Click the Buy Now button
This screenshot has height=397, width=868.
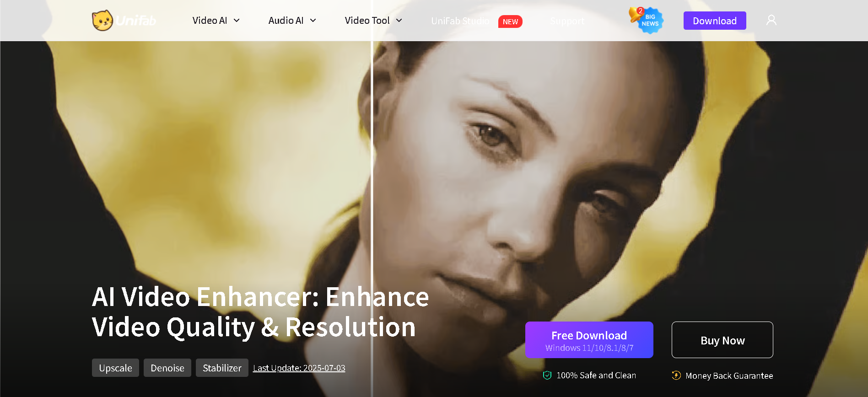(722, 340)
